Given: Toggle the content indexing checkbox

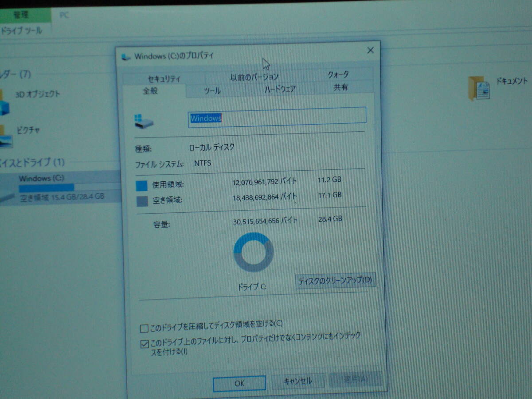Looking at the screenshot, I should (x=144, y=344).
